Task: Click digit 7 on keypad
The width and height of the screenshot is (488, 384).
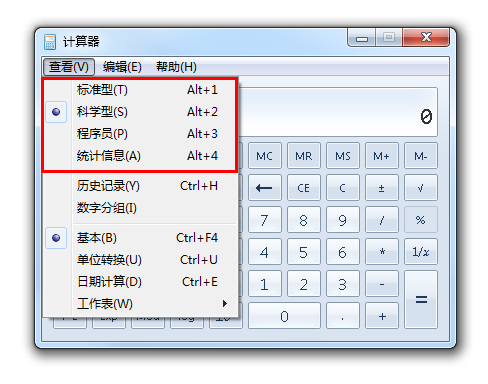Action: click(x=265, y=220)
